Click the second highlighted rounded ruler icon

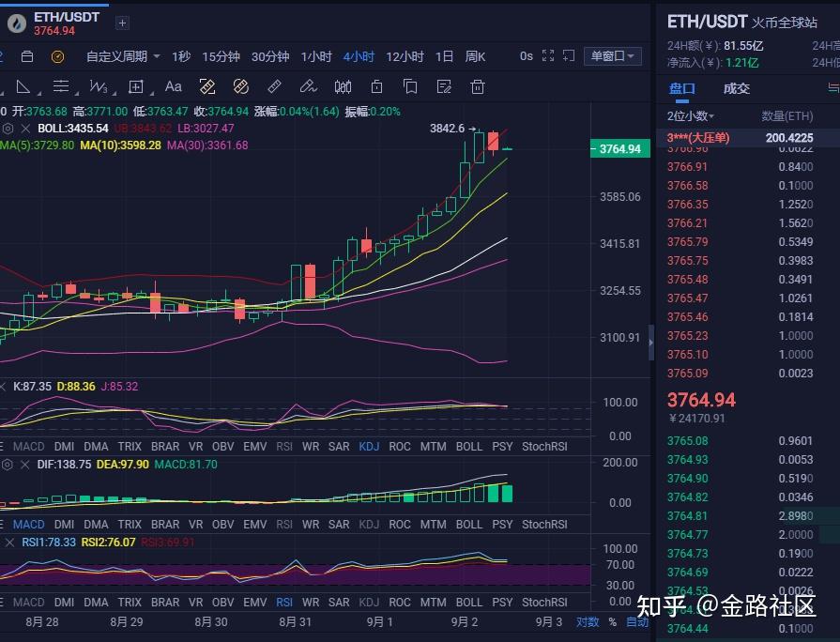(241, 86)
